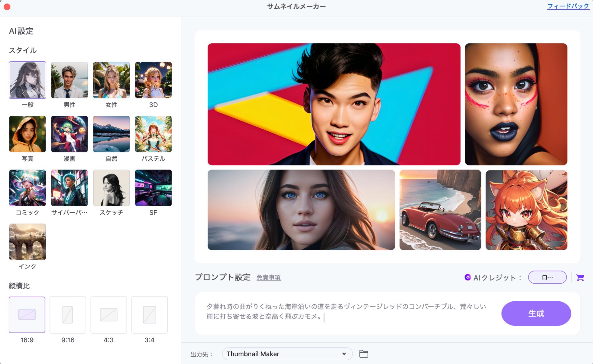Pick the 3D style thumbnail
The image size is (593, 364).
153,80
